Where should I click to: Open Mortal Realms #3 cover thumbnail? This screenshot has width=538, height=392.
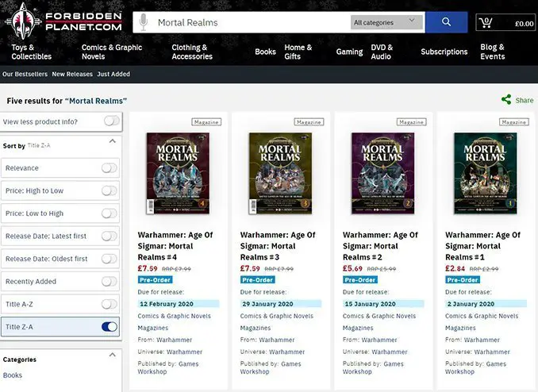280,173
